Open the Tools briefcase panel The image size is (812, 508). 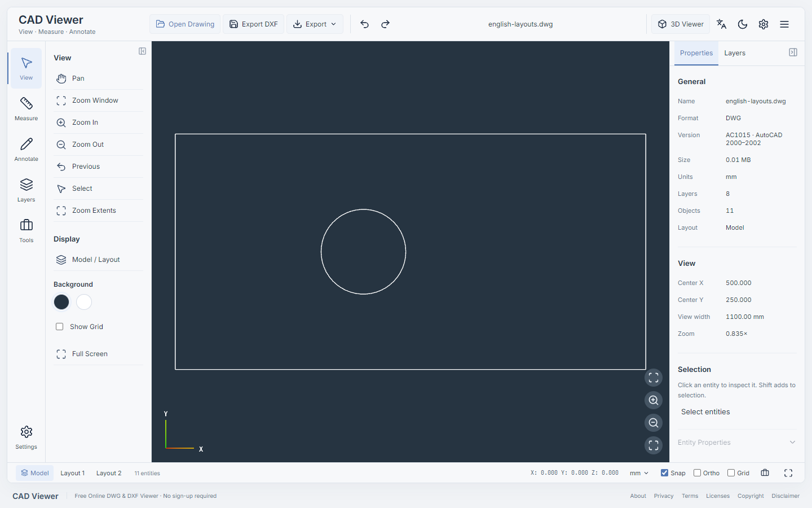pos(27,231)
